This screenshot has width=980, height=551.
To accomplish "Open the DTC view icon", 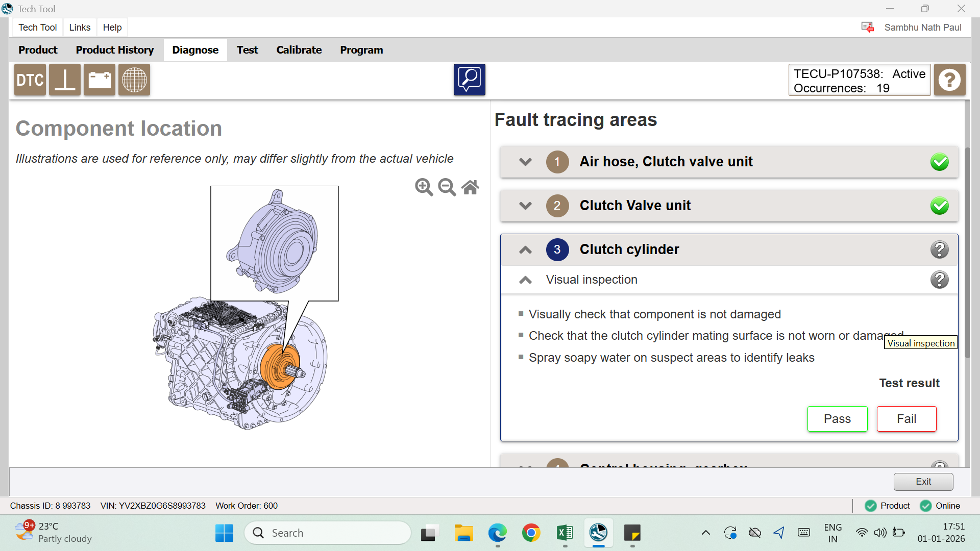I will 30,80.
